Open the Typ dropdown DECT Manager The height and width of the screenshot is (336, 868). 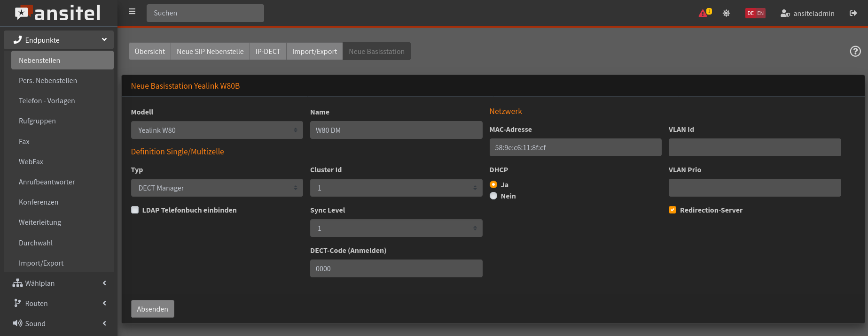point(217,188)
